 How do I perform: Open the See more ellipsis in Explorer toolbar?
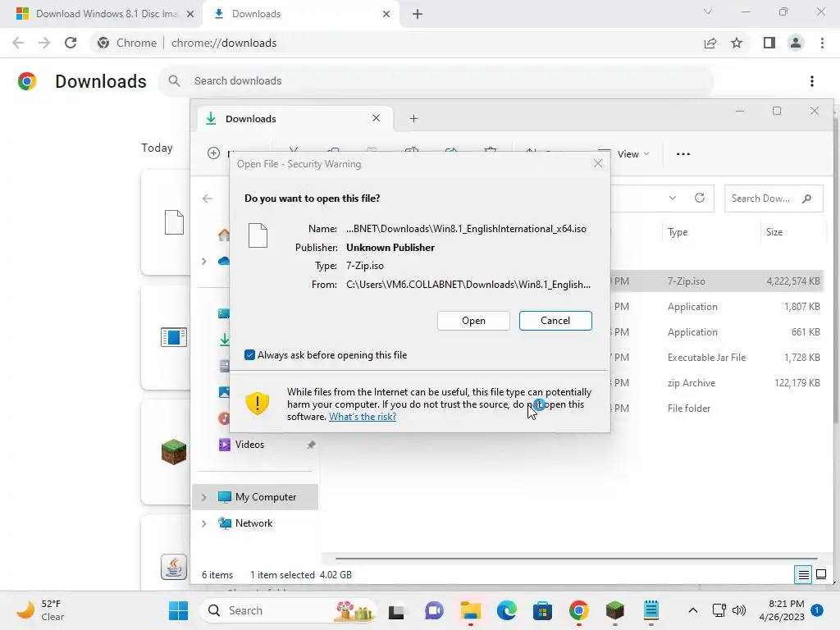(682, 154)
